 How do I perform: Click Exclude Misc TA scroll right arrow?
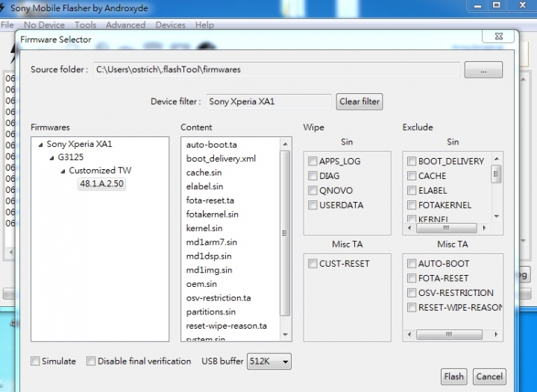point(496,335)
